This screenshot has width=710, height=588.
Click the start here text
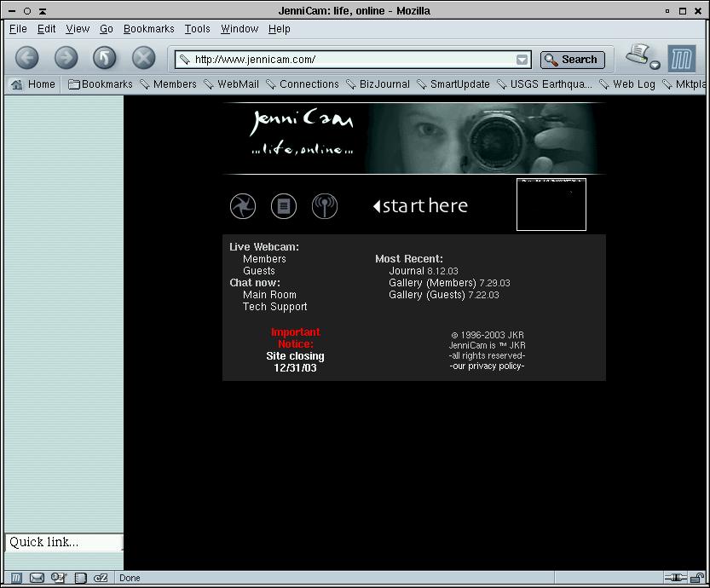coord(421,206)
